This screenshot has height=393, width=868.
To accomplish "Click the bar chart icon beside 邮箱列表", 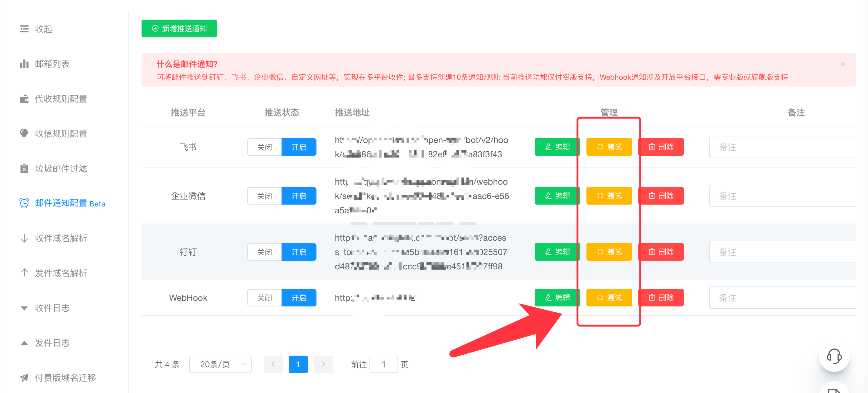I will [24, 64].
